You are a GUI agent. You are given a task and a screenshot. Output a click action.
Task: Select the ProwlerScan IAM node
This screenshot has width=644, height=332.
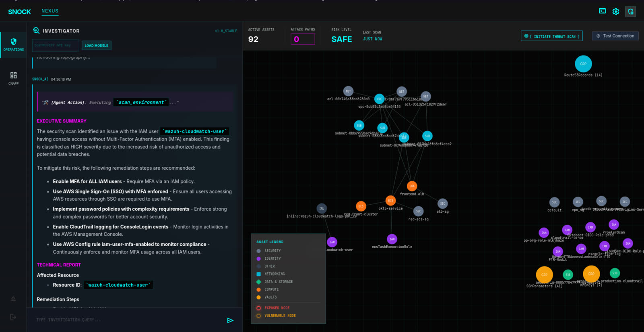point(614,224)
